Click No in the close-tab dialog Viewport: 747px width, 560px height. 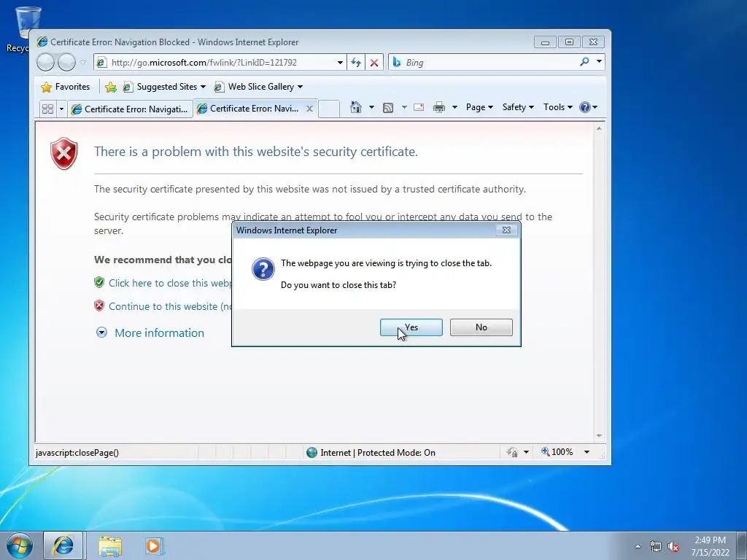tap(481, 327)
